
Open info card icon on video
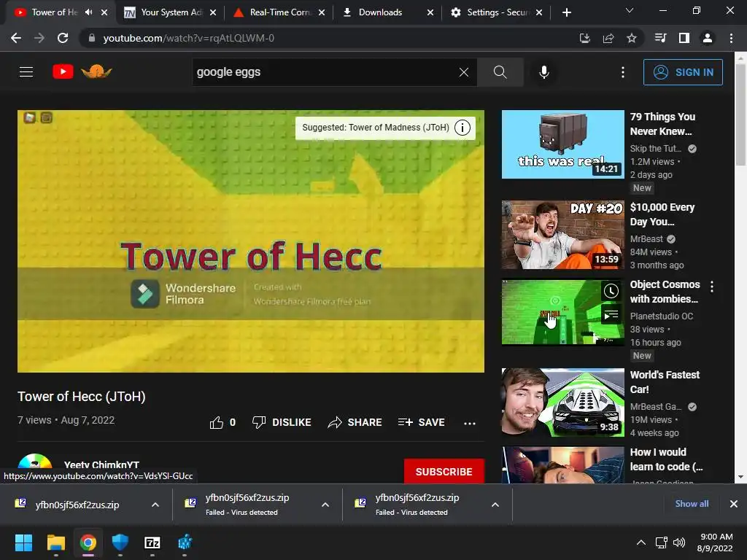pyautogui.click(x=462, y=127)
